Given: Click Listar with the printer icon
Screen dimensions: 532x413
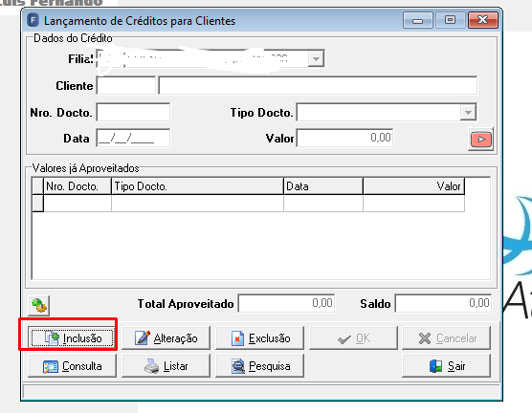Looking at the screenshot, I should [166, 366].
